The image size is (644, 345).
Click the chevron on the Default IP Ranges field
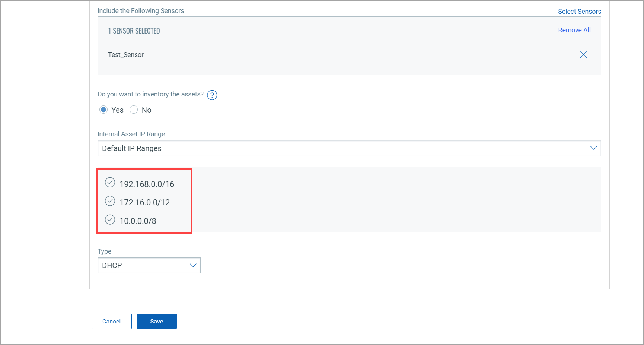coord(594,148)
